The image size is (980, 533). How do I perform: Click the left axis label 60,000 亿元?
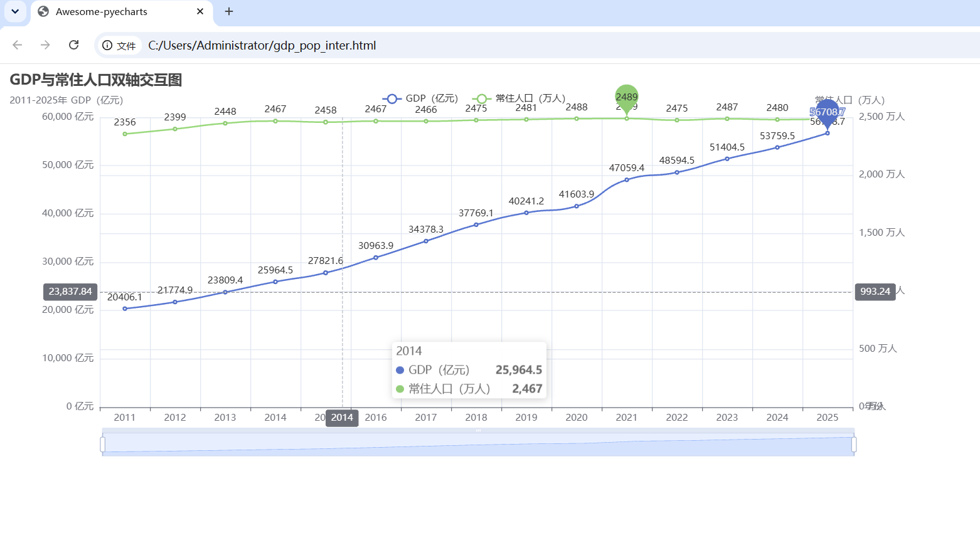(x=68, y=117)
